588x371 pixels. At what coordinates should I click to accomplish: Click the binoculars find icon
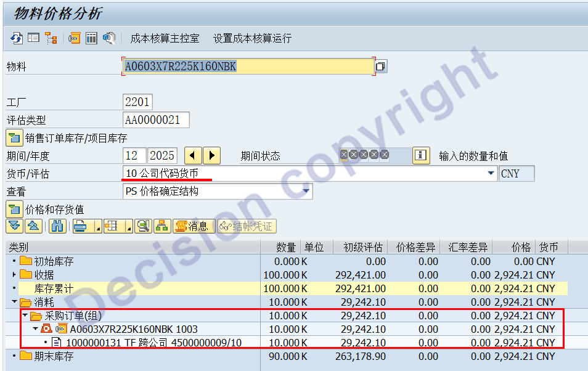click(x=57, y=226)
